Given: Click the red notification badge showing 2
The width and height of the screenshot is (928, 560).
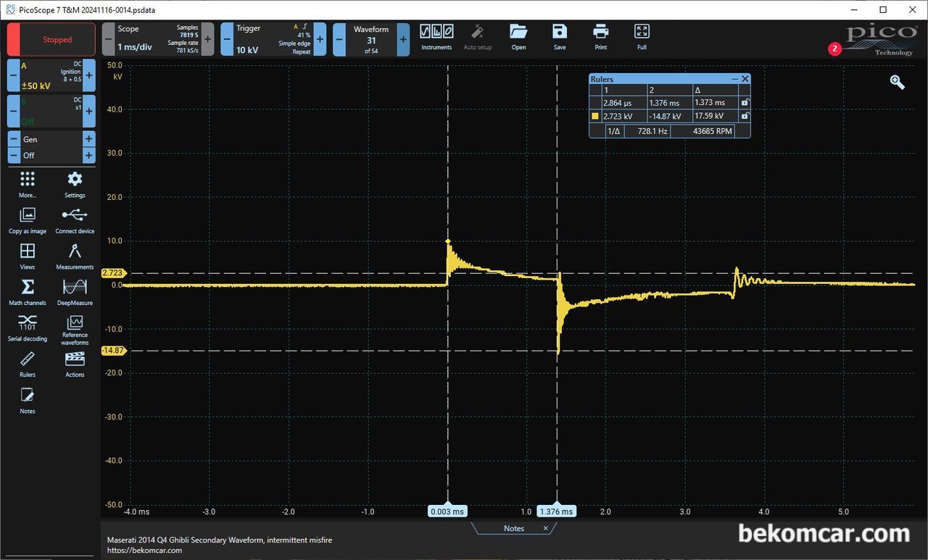Looking at the screenshot, I should coord(834,49).
